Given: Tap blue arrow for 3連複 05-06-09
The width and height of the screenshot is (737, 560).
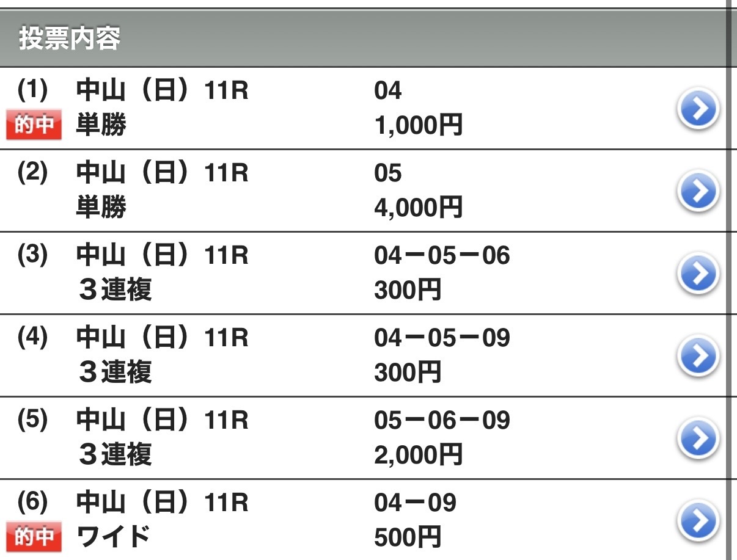Looking at the screenshot, I should tap(698, 438).
